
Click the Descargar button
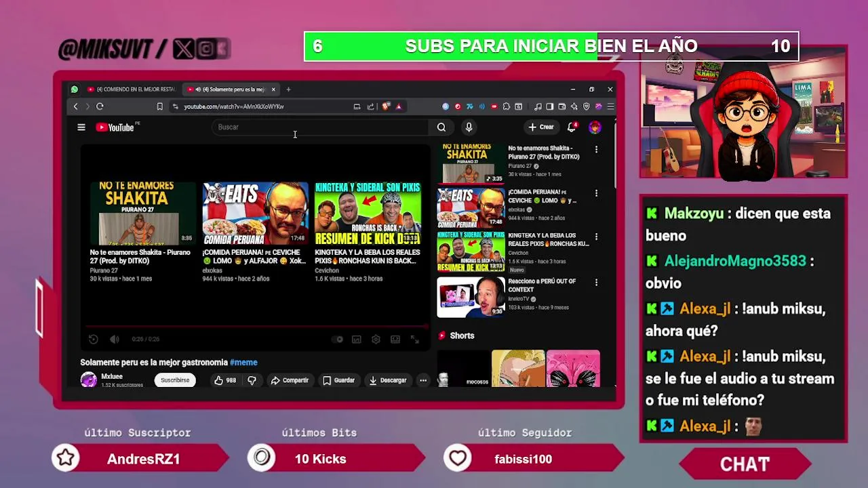coord(388,380)
